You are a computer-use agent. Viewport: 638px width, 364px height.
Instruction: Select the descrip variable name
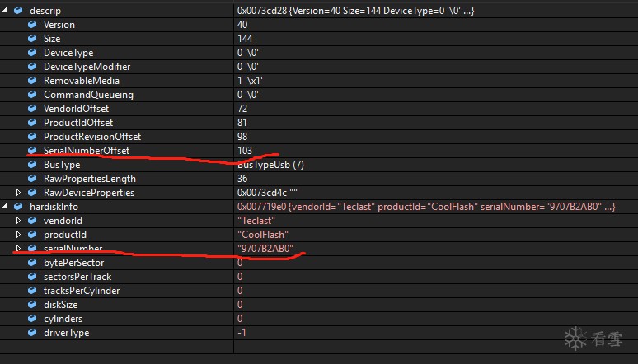coord(45,11)
